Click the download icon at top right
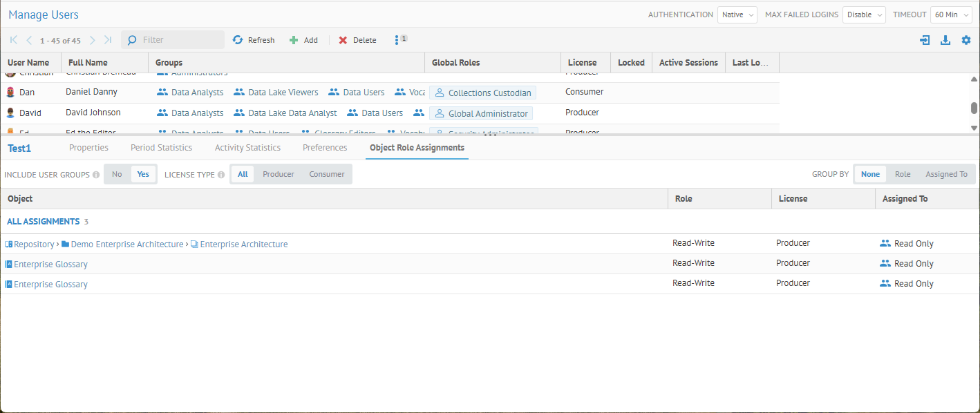980x413 pixels. (945, 40)
